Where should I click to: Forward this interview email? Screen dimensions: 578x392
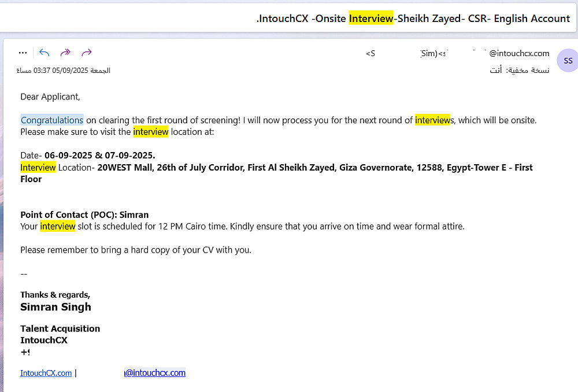coord(87,53)
